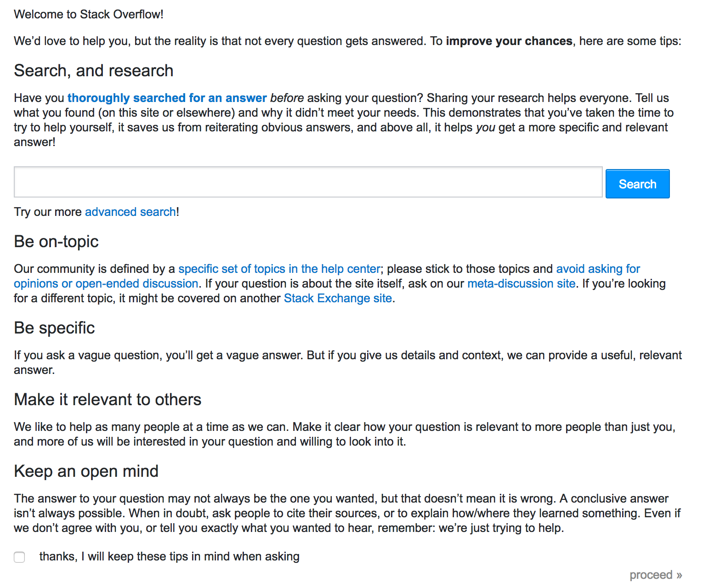The height and width of the screenshot is (588, 703).
Task: Click the "Keep an open mind" heading
Action: pos(86,471)
